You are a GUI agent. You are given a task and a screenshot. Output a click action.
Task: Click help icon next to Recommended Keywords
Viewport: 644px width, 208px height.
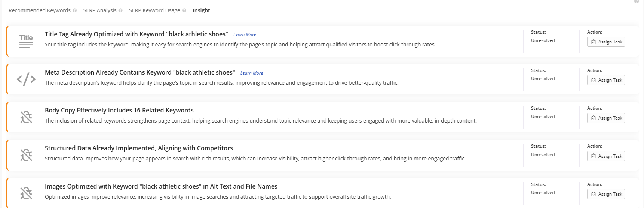75,10
